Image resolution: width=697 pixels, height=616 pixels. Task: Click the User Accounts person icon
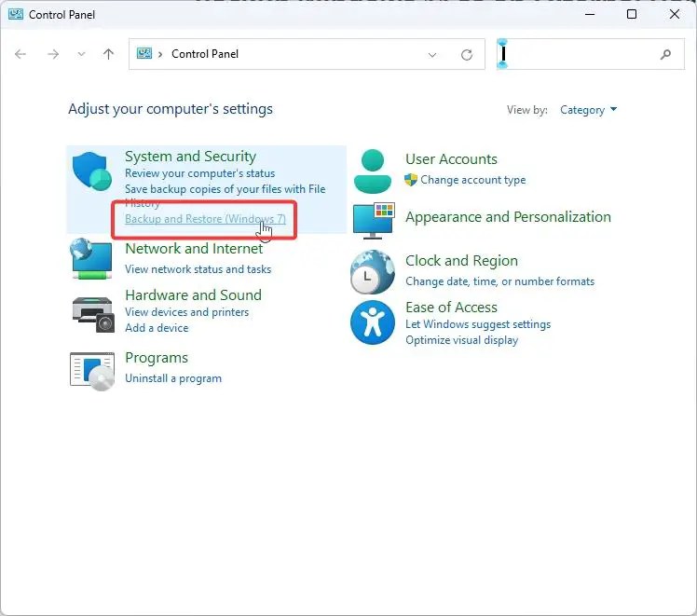click(373, 171)
